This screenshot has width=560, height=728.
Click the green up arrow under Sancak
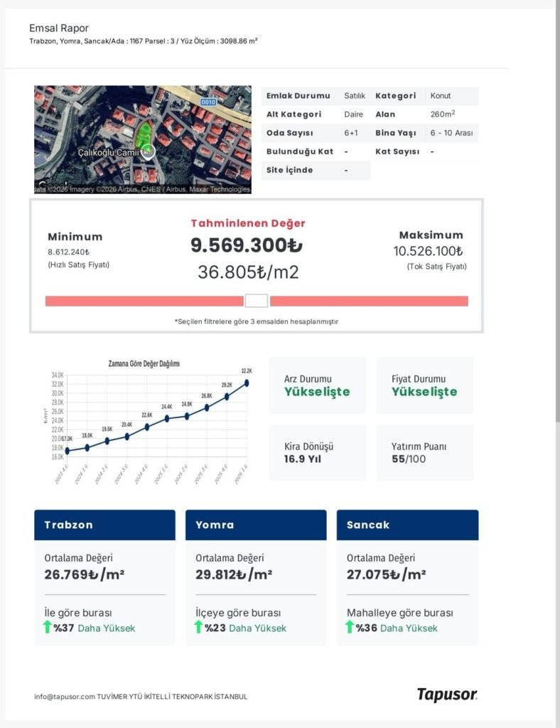point(350,627)
